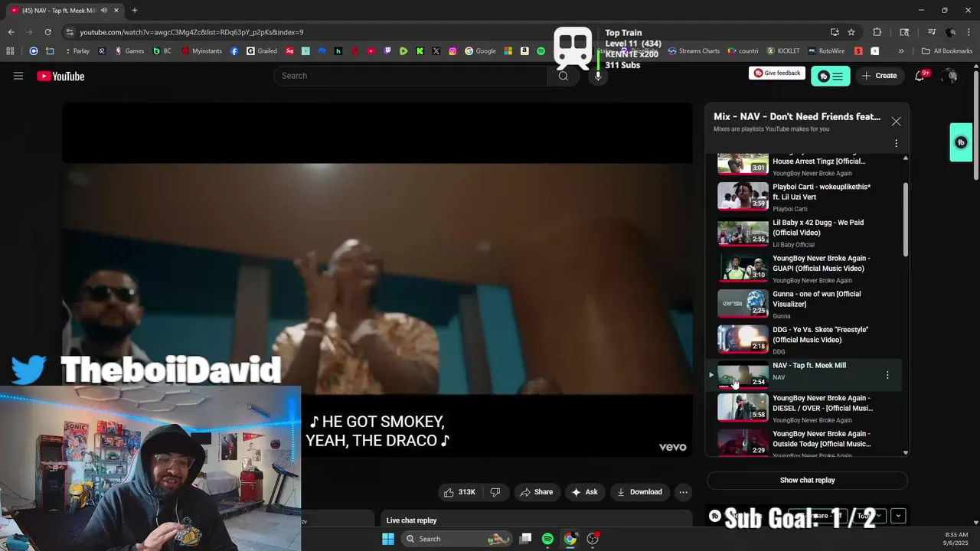Open the taskbar clock and date
The width and height of the screenshot is (980, 551).
tap(955, 539)
